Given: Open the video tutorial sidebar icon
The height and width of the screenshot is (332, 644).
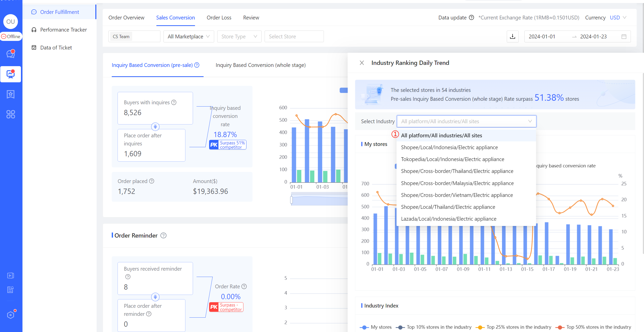Looking at the screenshot, I should pos(11,275).
